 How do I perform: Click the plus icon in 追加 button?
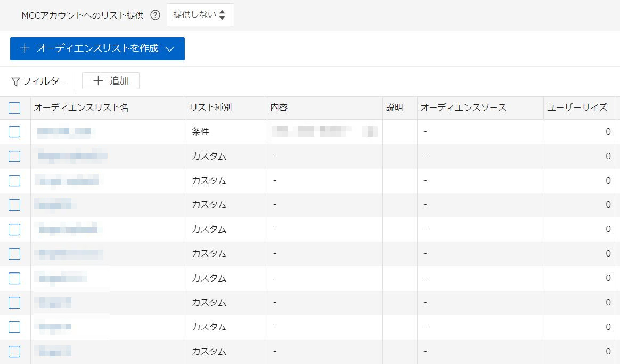98,81
